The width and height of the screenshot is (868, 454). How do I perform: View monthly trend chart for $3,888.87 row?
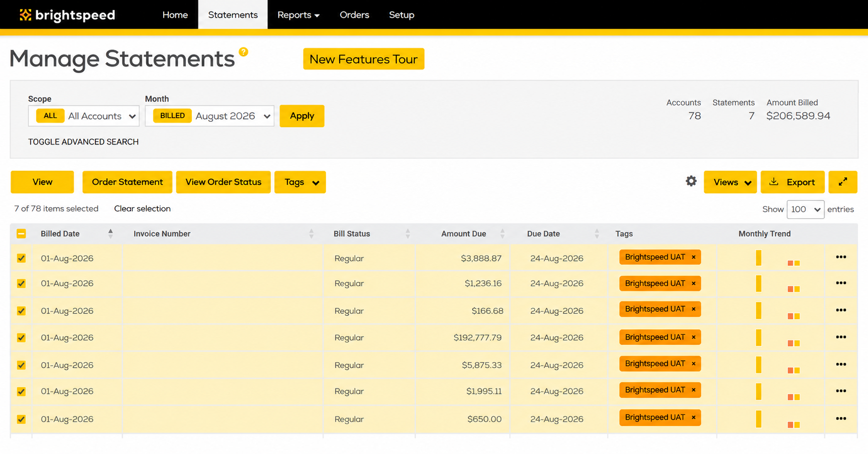point(778,258)
